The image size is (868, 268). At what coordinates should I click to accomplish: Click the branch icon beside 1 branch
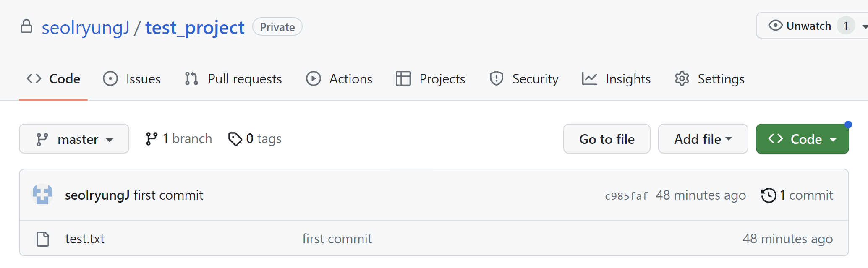(x=152, y=139)
